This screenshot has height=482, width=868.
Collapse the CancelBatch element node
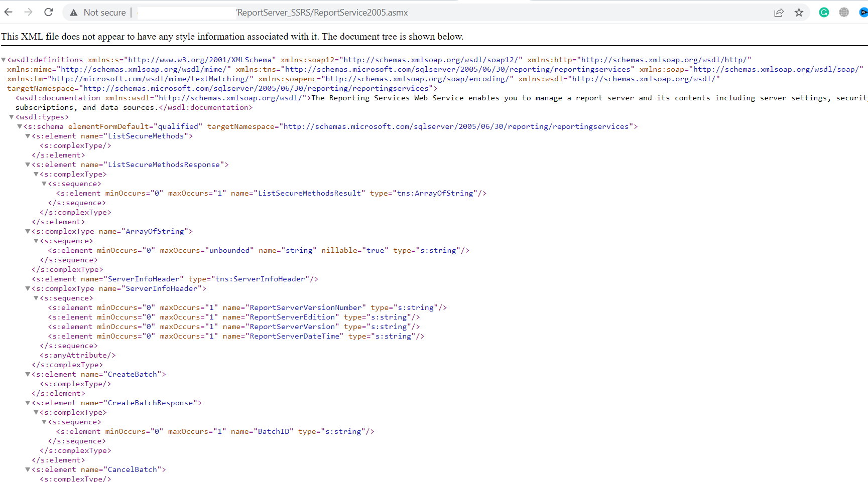pyautogui.click(x=28, y=469)
